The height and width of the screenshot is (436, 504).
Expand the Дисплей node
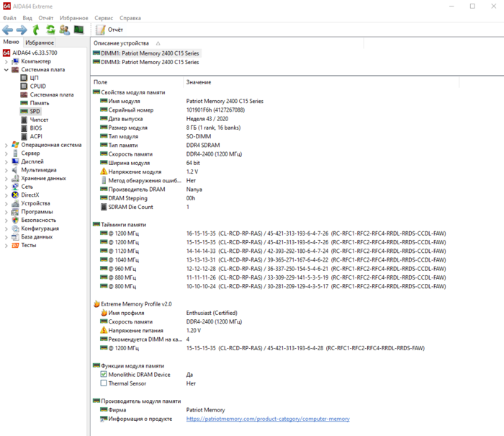(x=6, y=162)
